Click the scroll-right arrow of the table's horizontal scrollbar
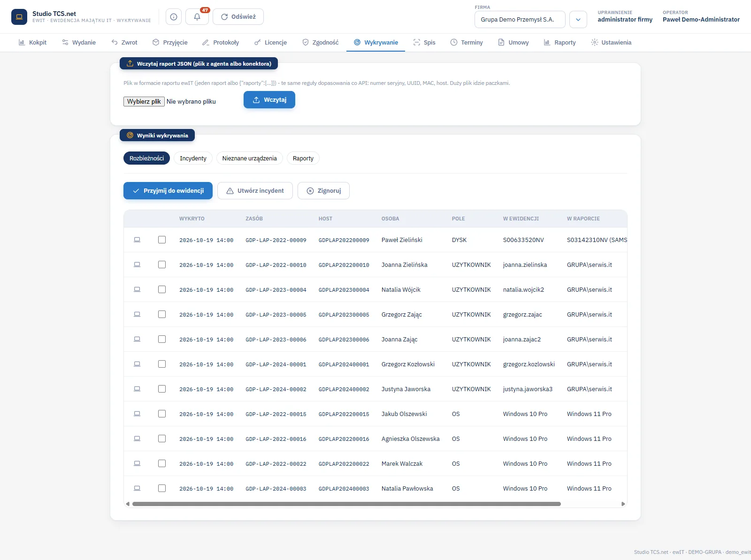The image size is (751, 560). (x=623, y=504)
